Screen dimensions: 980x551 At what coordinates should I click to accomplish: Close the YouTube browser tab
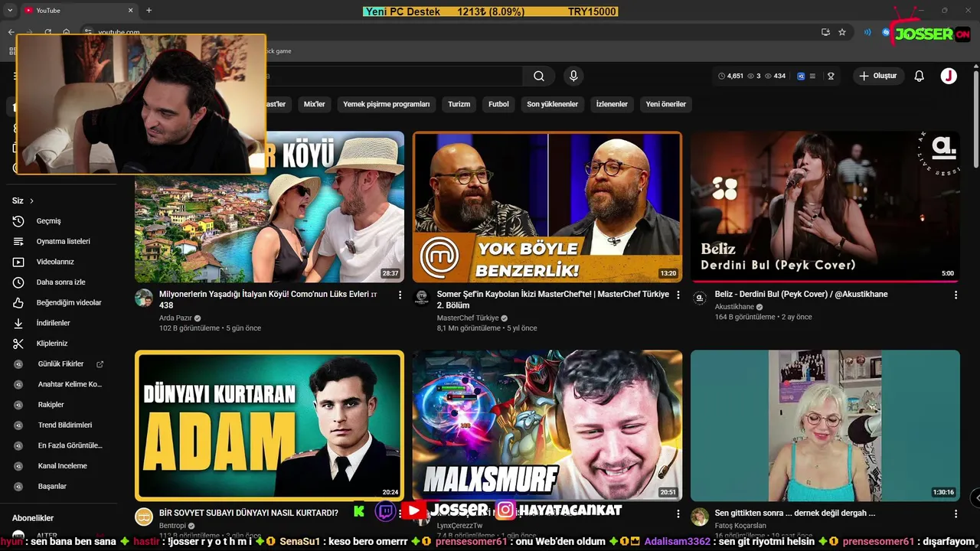(130, 11)
